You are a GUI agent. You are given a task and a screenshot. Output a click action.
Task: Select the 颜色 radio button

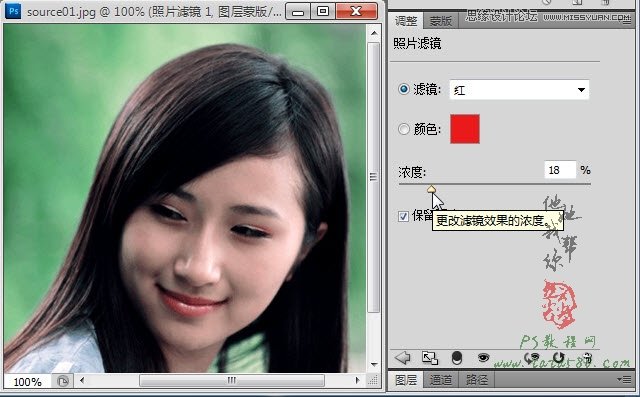point(404,129)
